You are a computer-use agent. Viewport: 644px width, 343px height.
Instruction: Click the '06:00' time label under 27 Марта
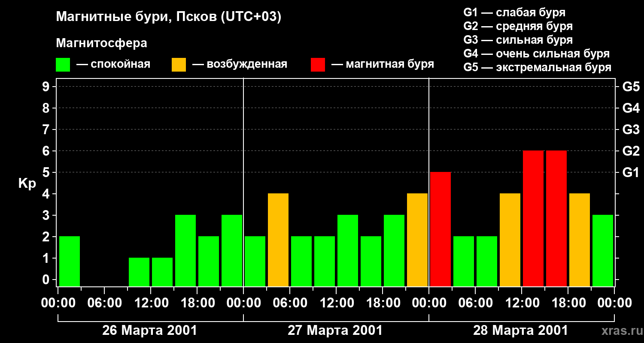(x=290, y=303)
